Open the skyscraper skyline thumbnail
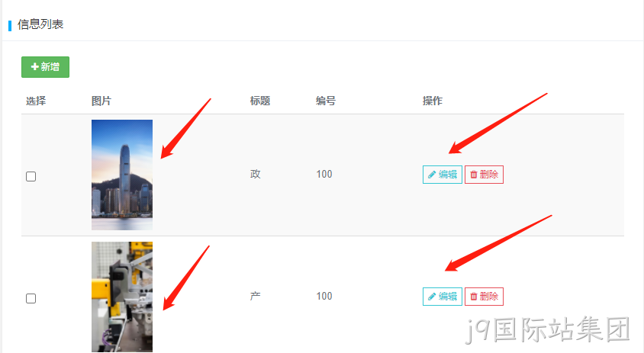 click(x=122, y=175)
